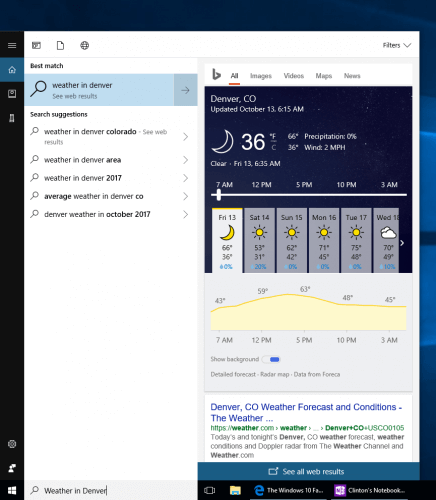
Task: Click the weather.com URL under the result
Action: point(307,428)
